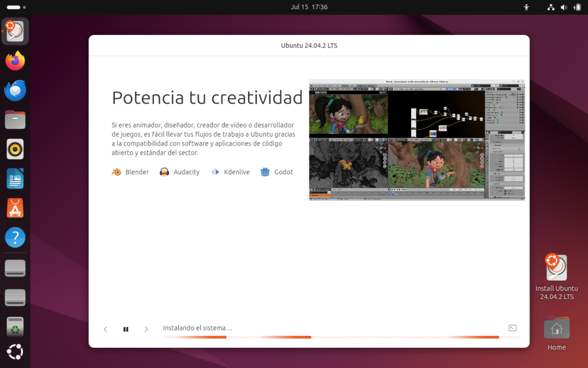Open the accessibility menu in top bar
Viewport: 588px width, 368px height.
[x=527, y=7]
